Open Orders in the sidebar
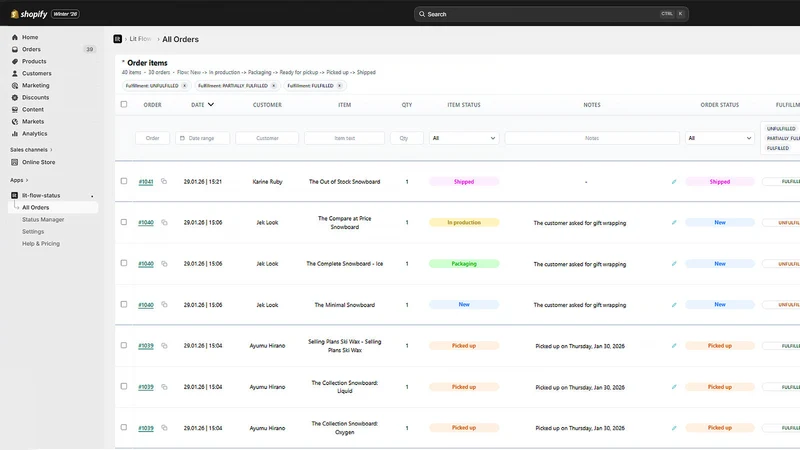This screenshot has width=800, height=450. 31,49
